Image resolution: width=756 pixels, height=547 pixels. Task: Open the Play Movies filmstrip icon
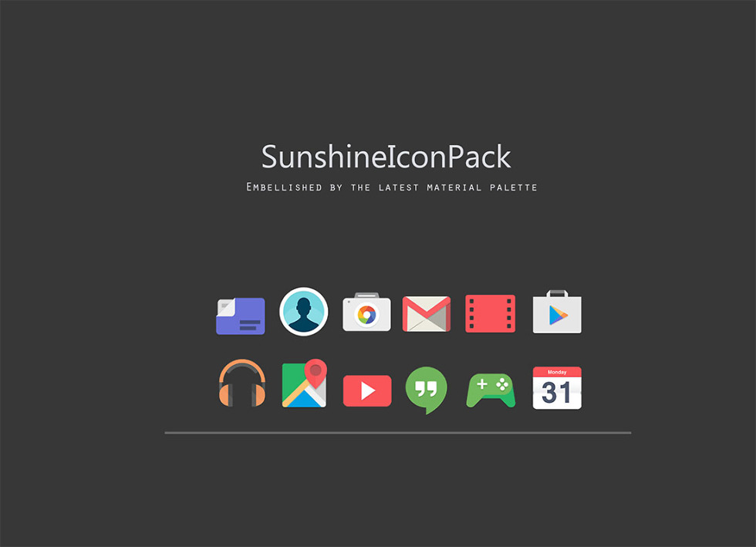tap(490, 313)
